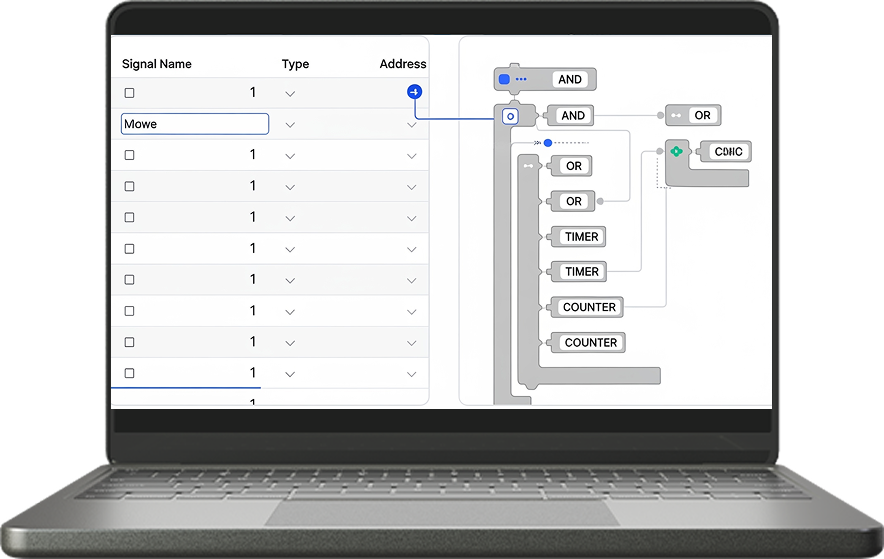The width and height of the screenshot is (884, 559).
Task: Click the blue dot on the dashed connector line
Action: click(548, 143)
